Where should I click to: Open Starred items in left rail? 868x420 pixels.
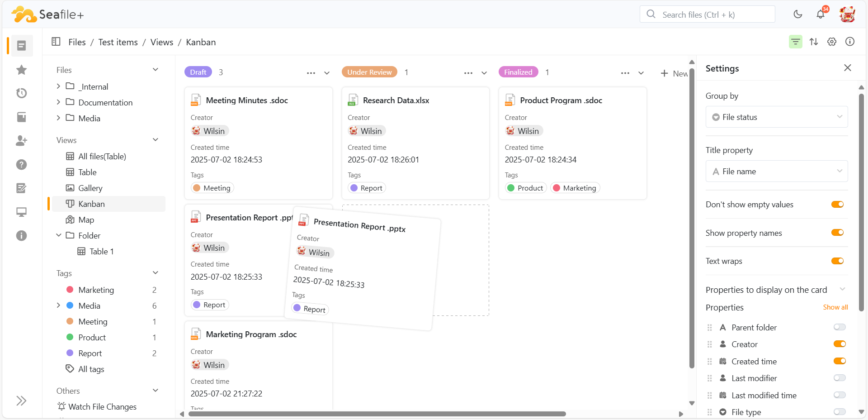click(21, 70)
